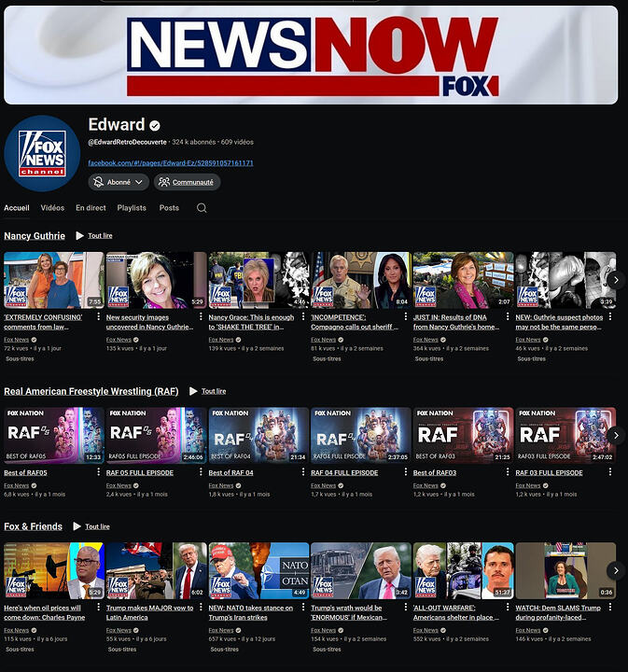
Task: Open video title 'Nancy Grace: This is enough'
Action: tap(251, 322)
